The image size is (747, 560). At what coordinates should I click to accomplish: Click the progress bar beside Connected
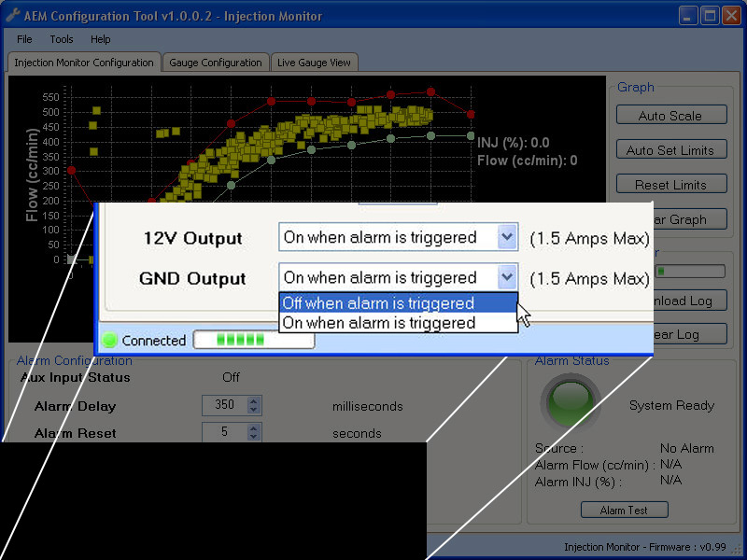tap(253, 340)
